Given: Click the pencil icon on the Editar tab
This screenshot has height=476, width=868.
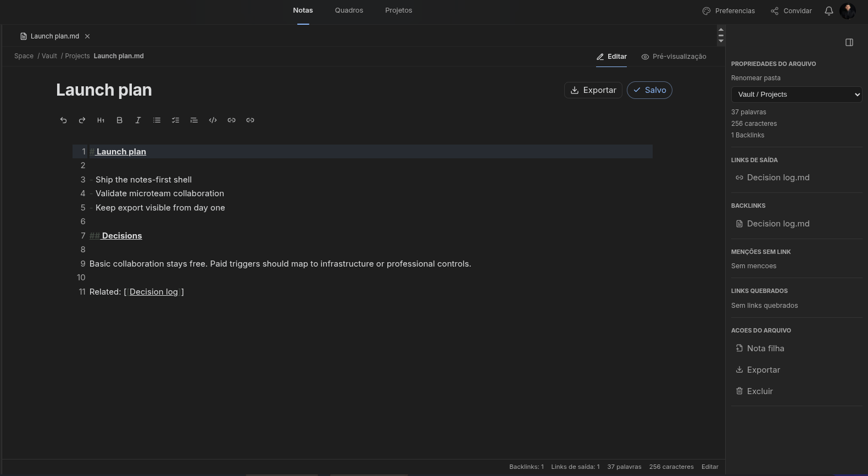Looking at the screenshot, I should pos(600,57).
